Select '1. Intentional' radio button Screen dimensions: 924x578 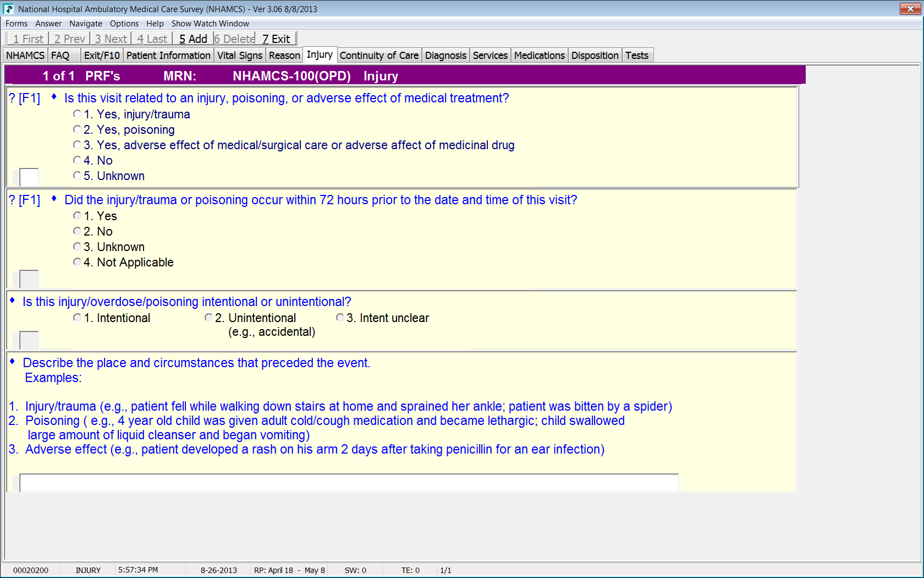[77, 318]
